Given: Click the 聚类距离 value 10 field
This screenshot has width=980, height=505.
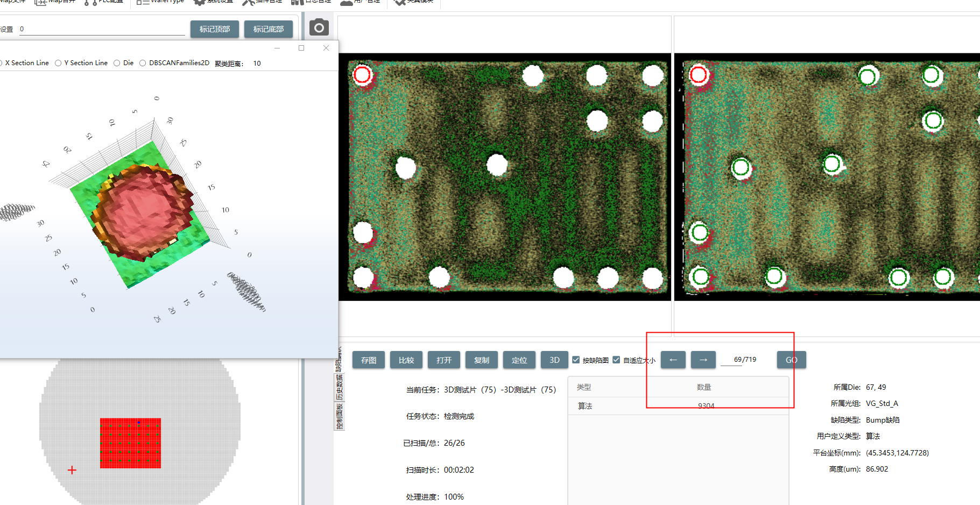Looking at the screenshot, I should pyautogui.click(x=257, y=64).
